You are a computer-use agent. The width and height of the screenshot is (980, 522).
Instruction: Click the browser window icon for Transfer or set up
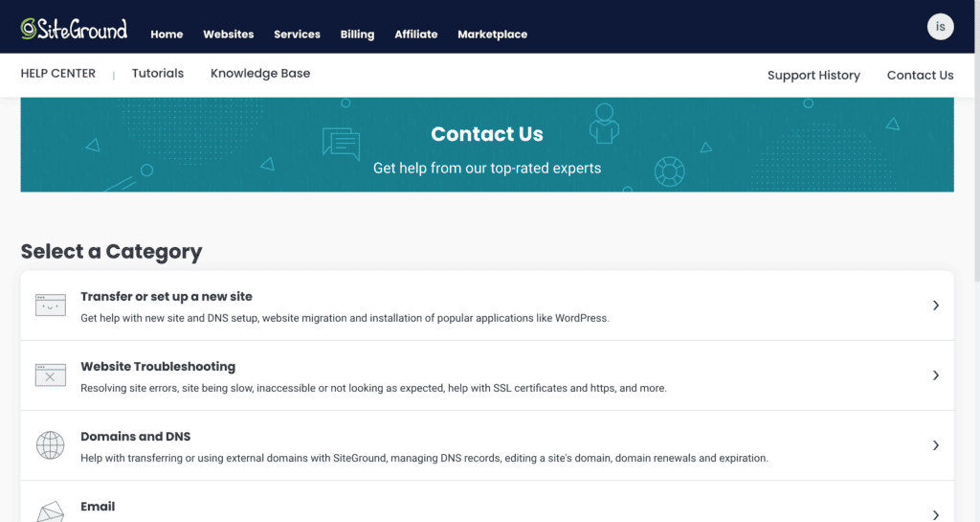[x=51, y=306]
